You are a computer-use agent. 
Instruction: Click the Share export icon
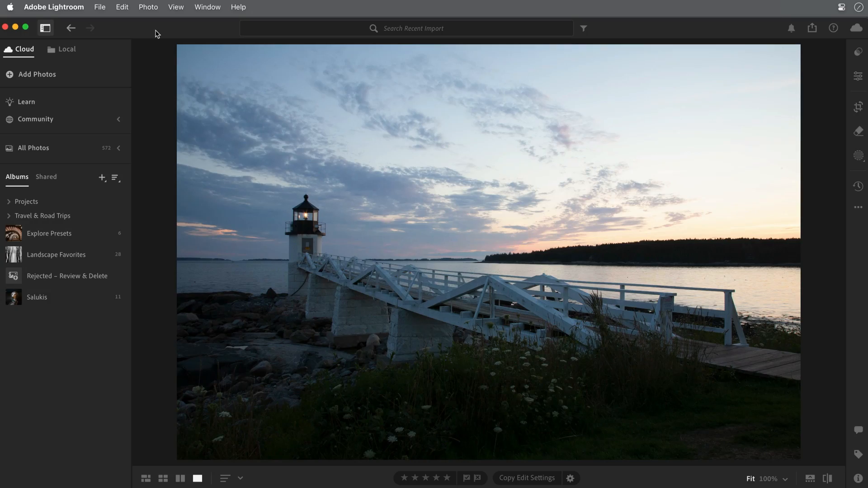coord(812,28)
